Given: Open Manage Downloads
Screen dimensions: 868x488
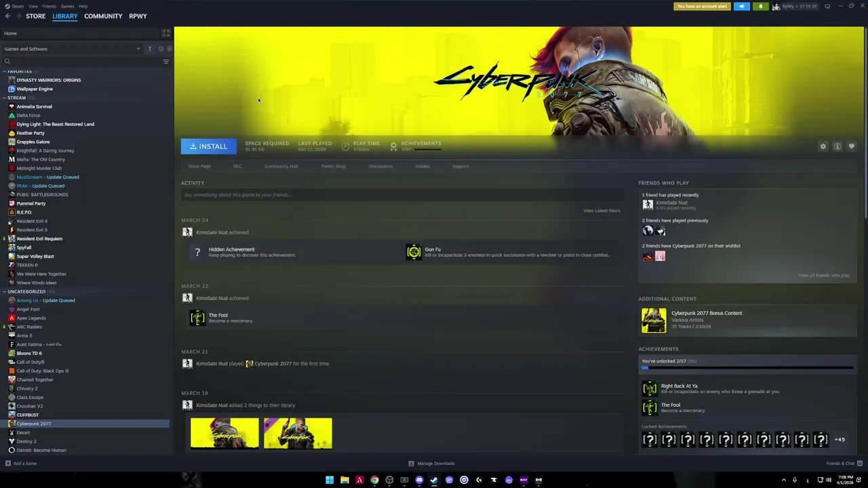Looking at the screenshot, I should tap(431, 464).
